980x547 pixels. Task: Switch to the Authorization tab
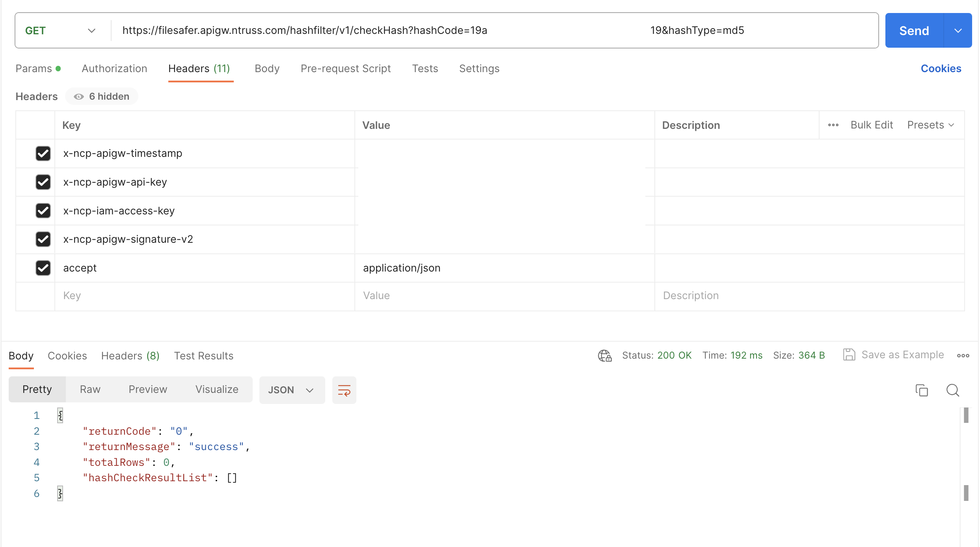[114, 69]
